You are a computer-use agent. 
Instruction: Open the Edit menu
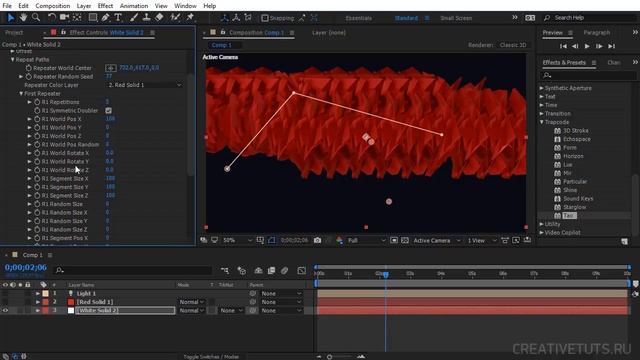coord(23,6)
